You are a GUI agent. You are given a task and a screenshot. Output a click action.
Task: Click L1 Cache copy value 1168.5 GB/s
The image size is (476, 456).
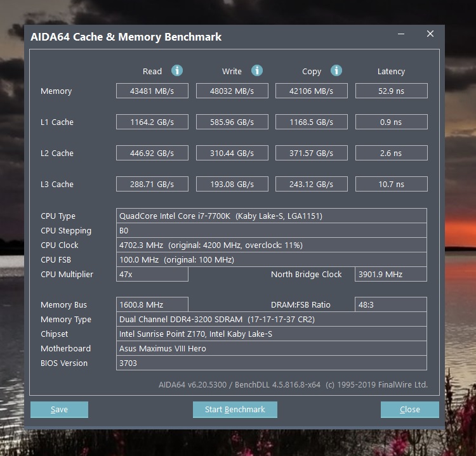click(312, 122)
